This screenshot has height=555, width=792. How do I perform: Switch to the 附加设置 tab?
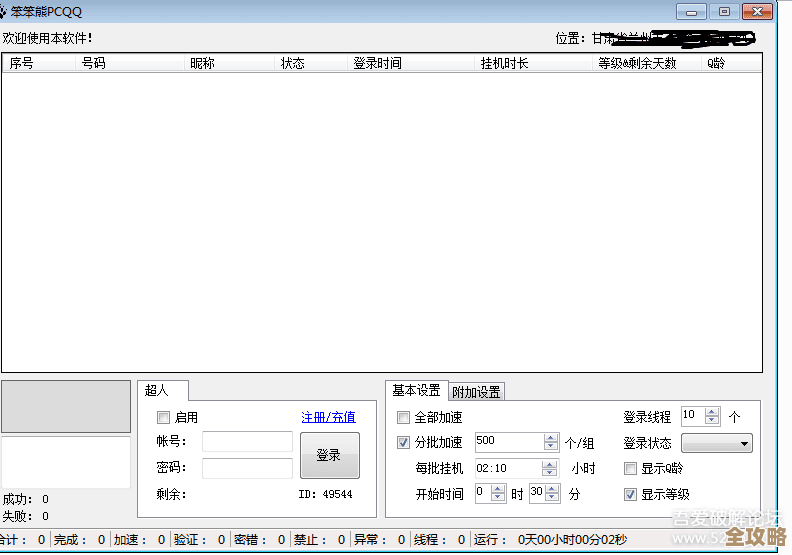[x=476, y=392]
